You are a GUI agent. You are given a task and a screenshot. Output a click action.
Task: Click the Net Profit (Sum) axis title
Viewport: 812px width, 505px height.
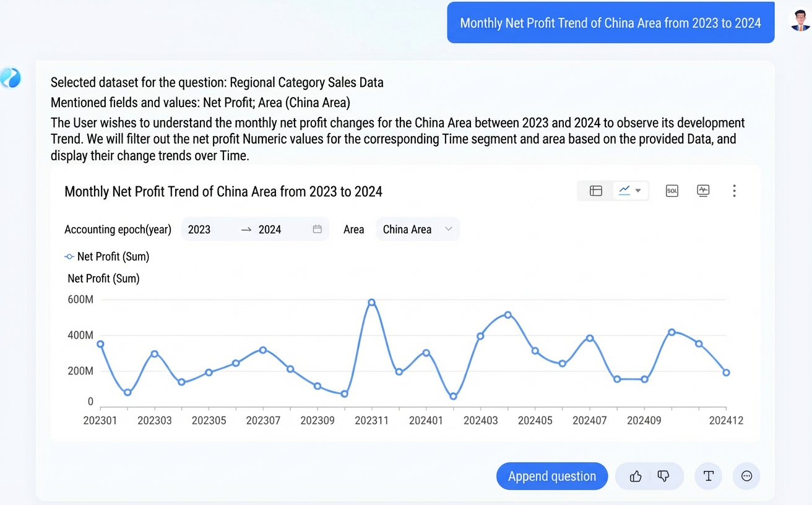[x=103, y=278]
